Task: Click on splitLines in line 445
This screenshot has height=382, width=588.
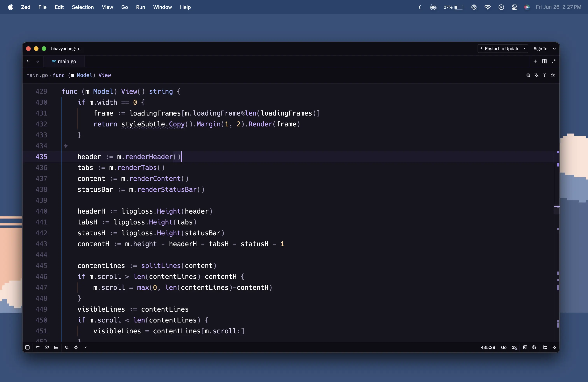Action: [161, 266]
